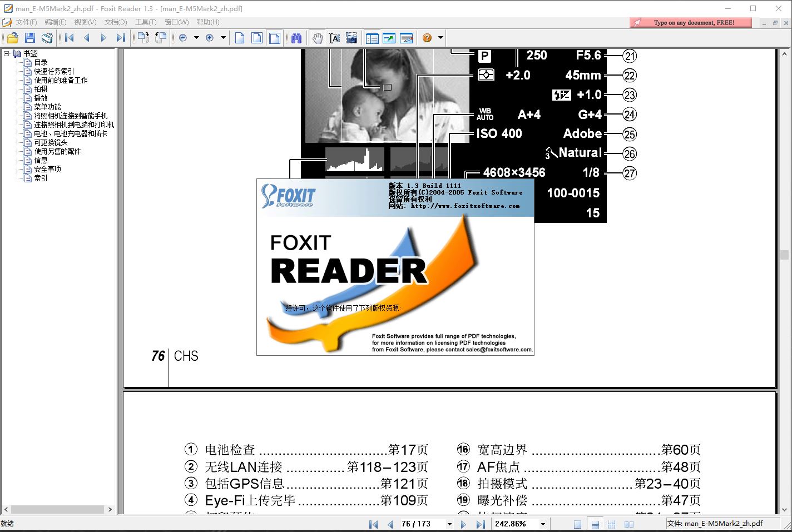Open the 使用另售的配件 bookmark
This screenshot has height=532, width=792.
[57, 151]
